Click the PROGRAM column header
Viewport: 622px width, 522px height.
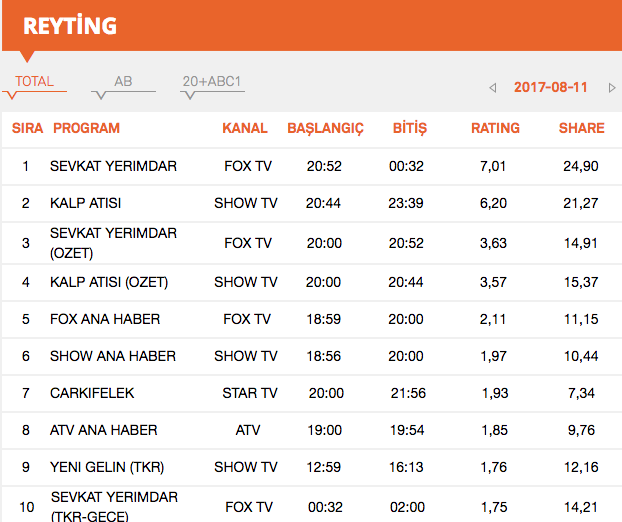tap(86, 128)
